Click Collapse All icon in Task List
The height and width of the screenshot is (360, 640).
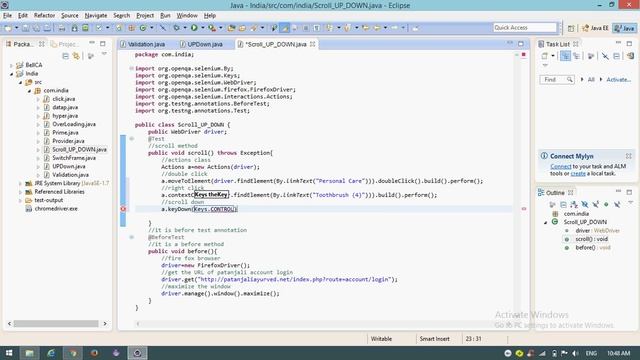pos(616,56)
